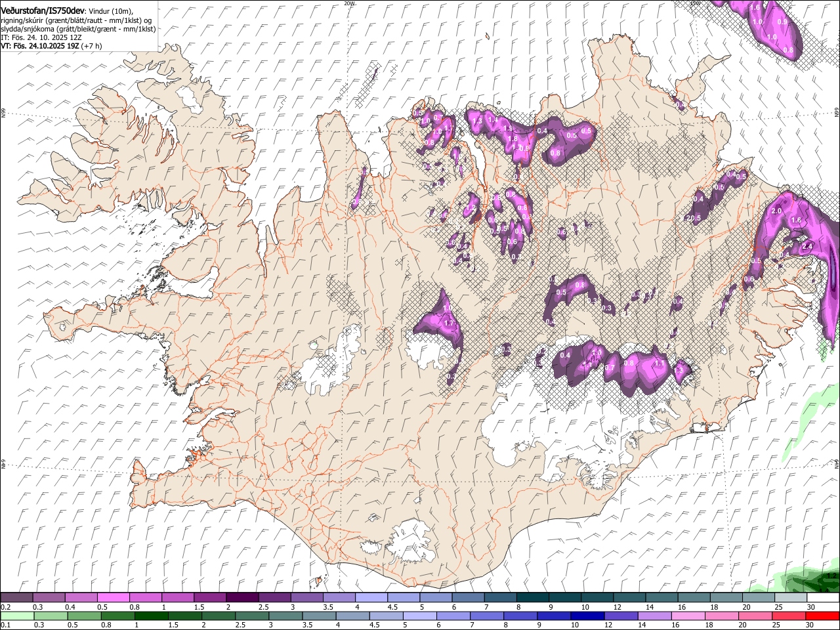Select rain legend swatch between 4 and 4.5
This screenshot has height=630, width=840.
coord(352,616)
